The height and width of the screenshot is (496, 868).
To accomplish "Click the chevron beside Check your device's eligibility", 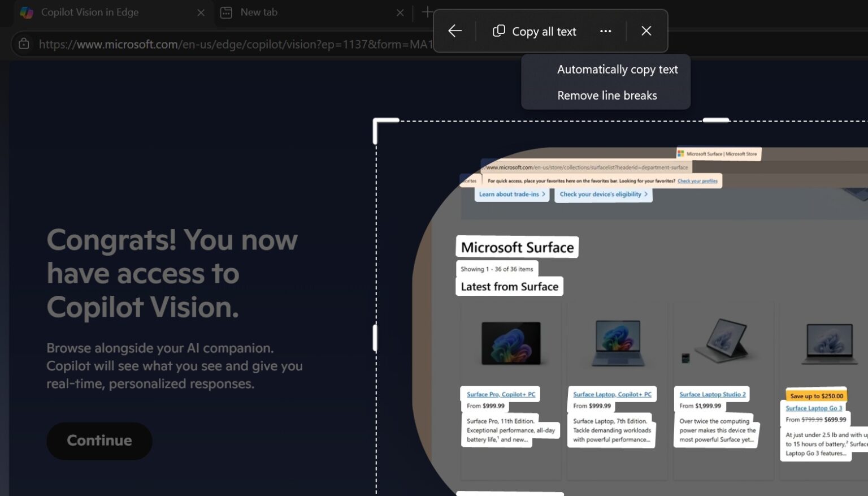I will pos(646,194).
